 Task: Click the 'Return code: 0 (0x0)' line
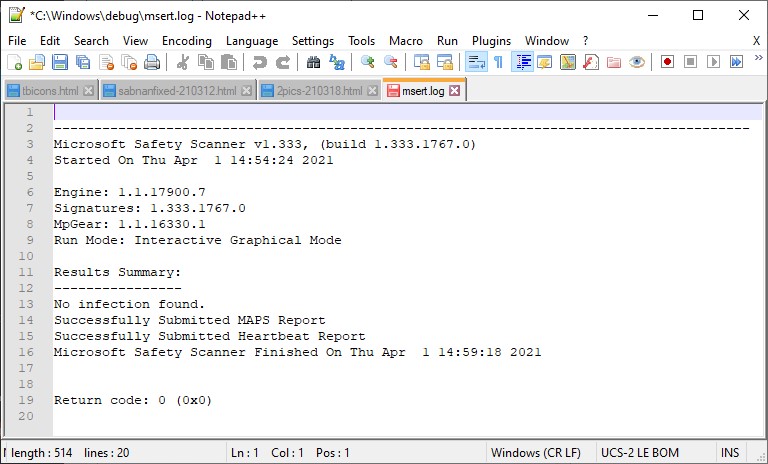[x=133, y=400]
